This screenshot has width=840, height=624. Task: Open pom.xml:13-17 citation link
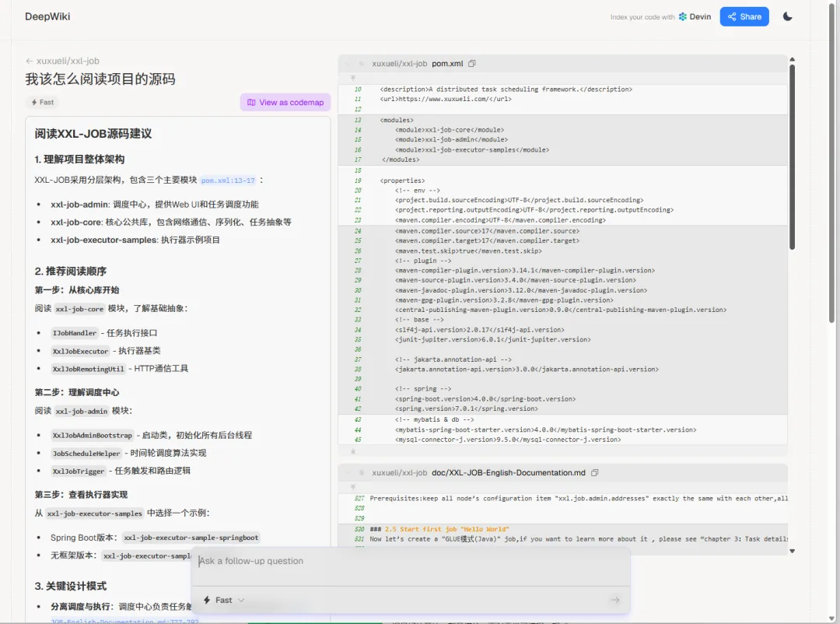[x=228, y=181]
